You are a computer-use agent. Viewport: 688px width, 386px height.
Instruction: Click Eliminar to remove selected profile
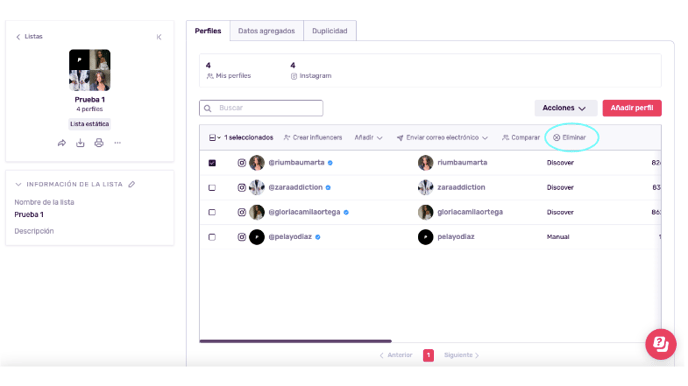coord(570,138)
